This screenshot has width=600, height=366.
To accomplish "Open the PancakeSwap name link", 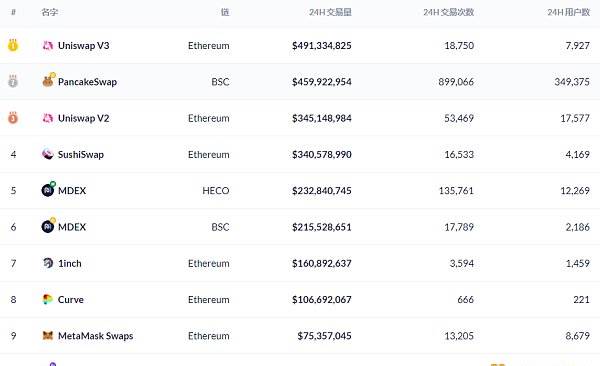I will click(x=87, y=82).
